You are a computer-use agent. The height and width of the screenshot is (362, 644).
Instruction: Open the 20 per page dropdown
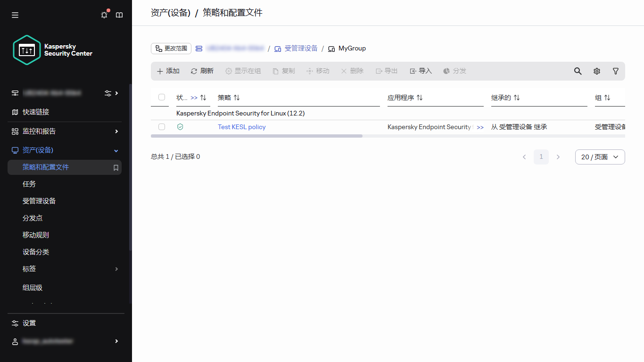600,156
